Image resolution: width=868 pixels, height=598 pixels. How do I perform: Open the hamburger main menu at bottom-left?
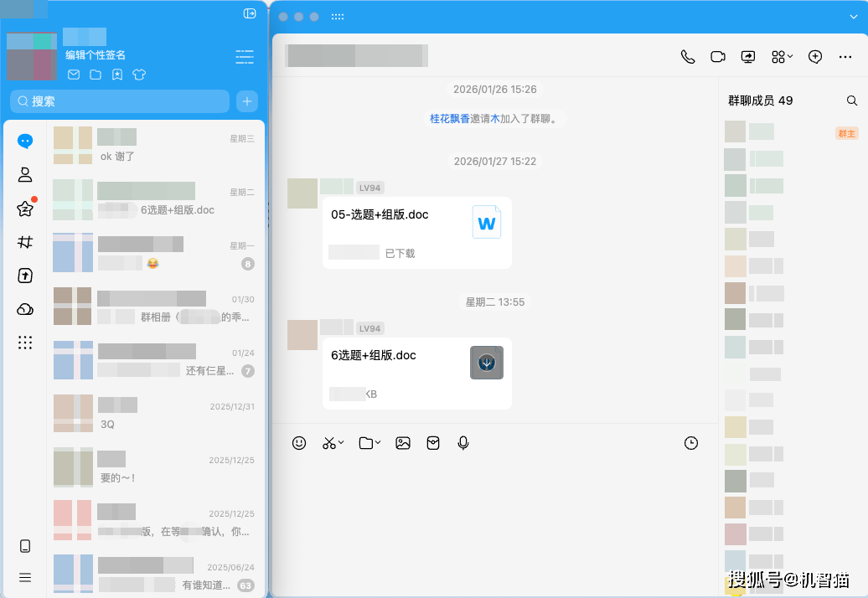[25, 577]
